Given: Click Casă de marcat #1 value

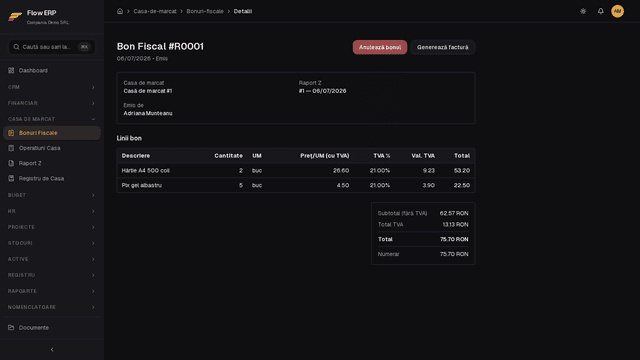Looking at the screenshot, I should point(148,91).
